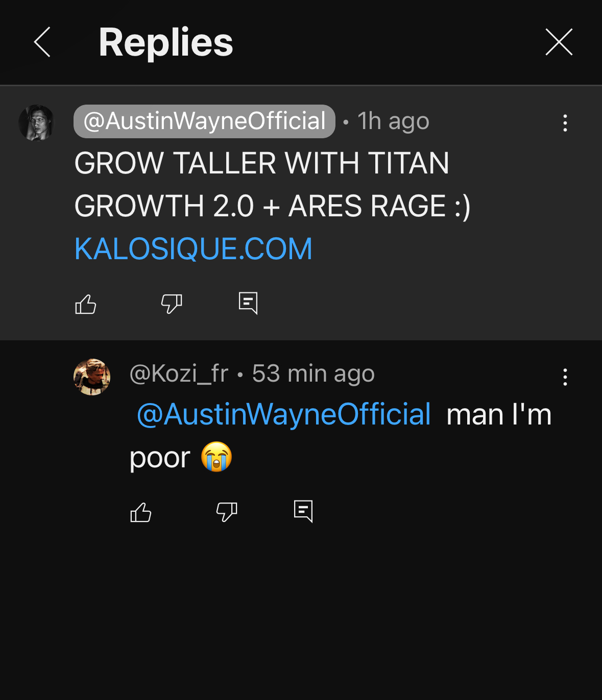The width and height of the screenshot is (602, 700).
Task: Tap the 'man I'm poor' reply text
Action: [x=498, y=415]
